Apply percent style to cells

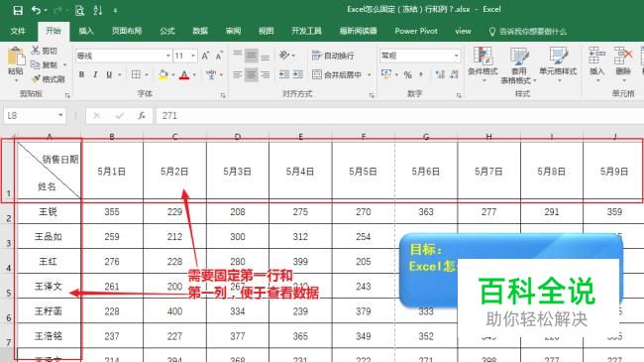tap(407, 74)
